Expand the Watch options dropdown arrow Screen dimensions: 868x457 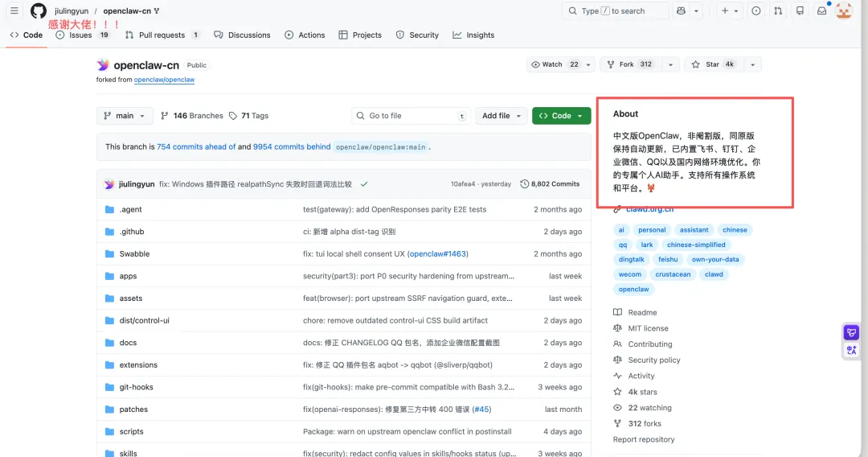(588, 64)
